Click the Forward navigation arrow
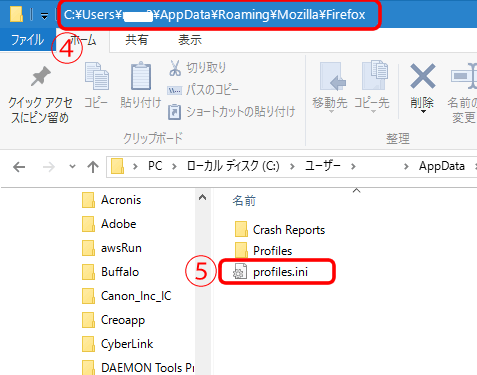The width and height of the screenshot is (477, 375). (49, 167)
